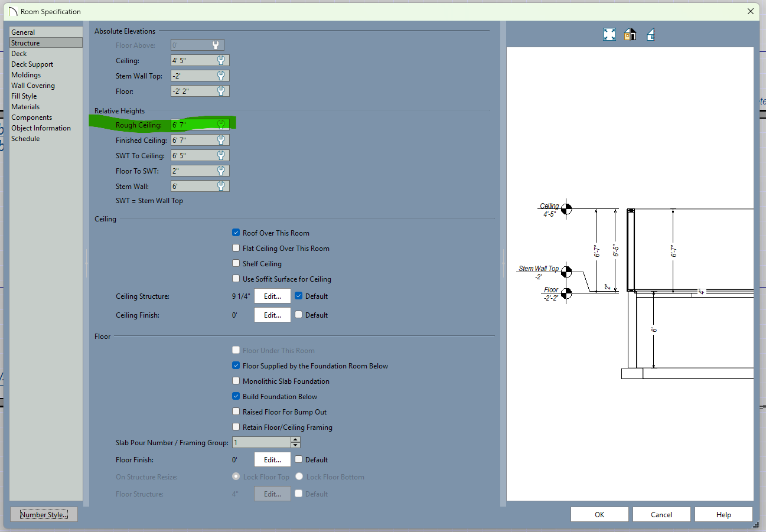The height and width of the screenshot is (532, 766).
Task: Click wrench icon beside Stem Wall Top
Action: click(221, 76)
